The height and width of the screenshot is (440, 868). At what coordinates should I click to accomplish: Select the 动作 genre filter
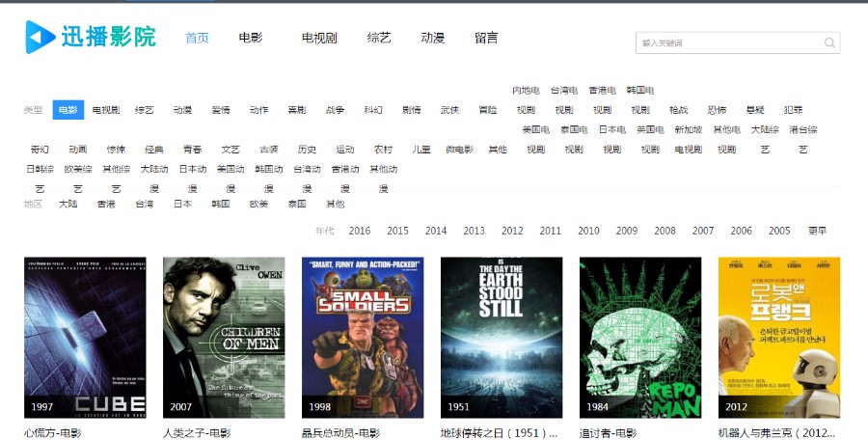coord(258,110)
